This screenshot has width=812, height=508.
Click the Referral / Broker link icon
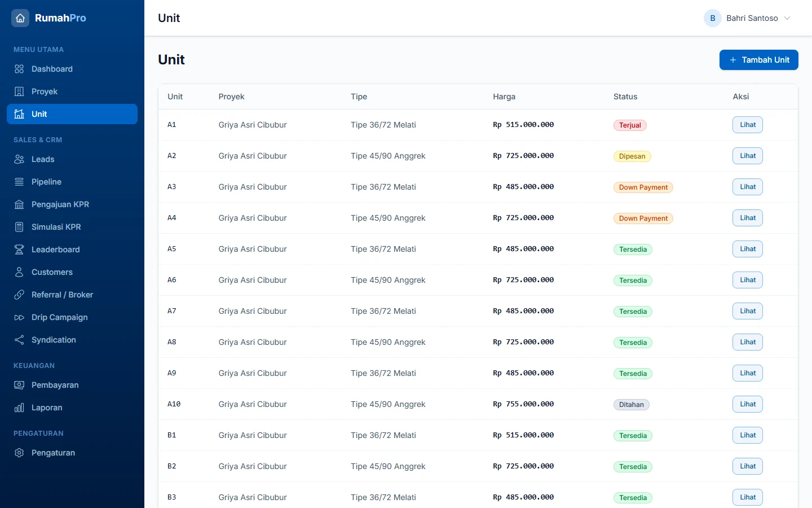point(19,295)
